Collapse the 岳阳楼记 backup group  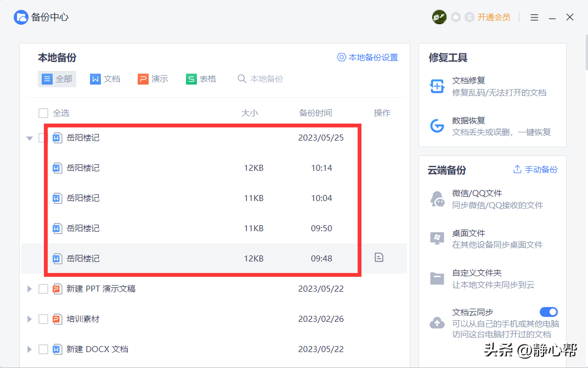point(30,138)
